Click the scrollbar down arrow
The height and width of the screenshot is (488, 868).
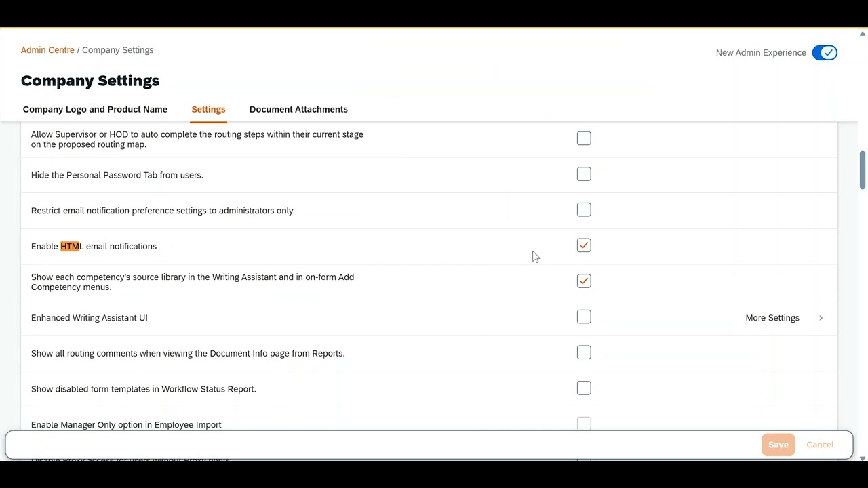pos(863,458)
